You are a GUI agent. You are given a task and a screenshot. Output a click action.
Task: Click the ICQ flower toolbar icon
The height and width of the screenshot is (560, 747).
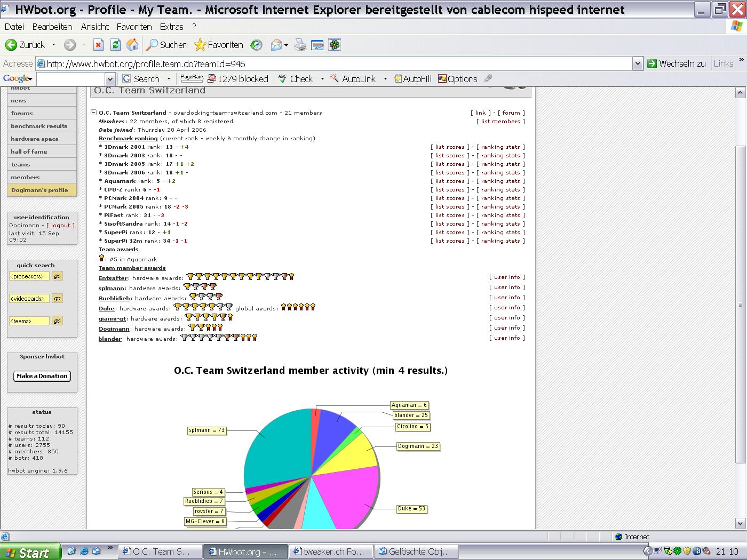(335, 45)
